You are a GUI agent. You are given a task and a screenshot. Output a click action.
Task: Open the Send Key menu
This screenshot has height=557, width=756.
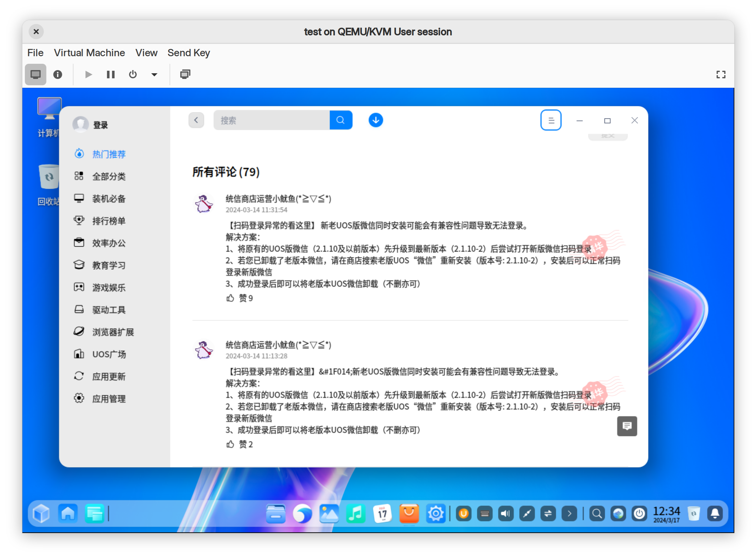189,53
